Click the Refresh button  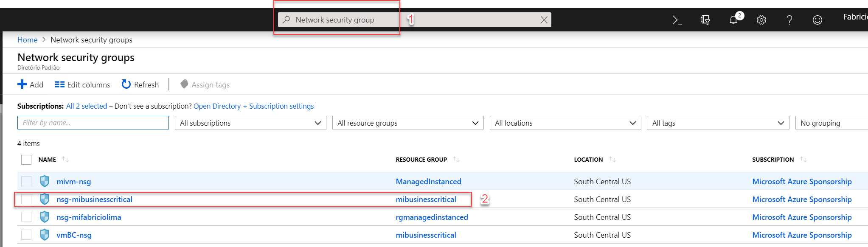pyautogui.click(x=140, y=85)
